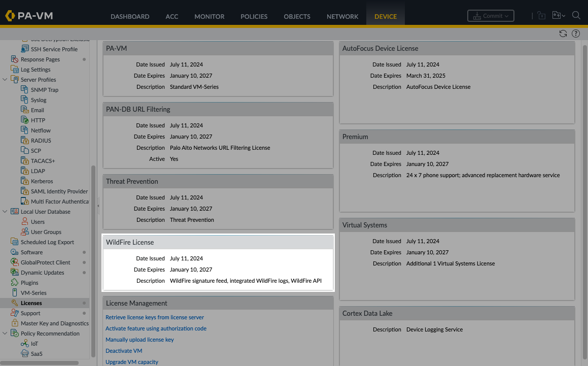Go to the NETWORK tab

(342, 16)
